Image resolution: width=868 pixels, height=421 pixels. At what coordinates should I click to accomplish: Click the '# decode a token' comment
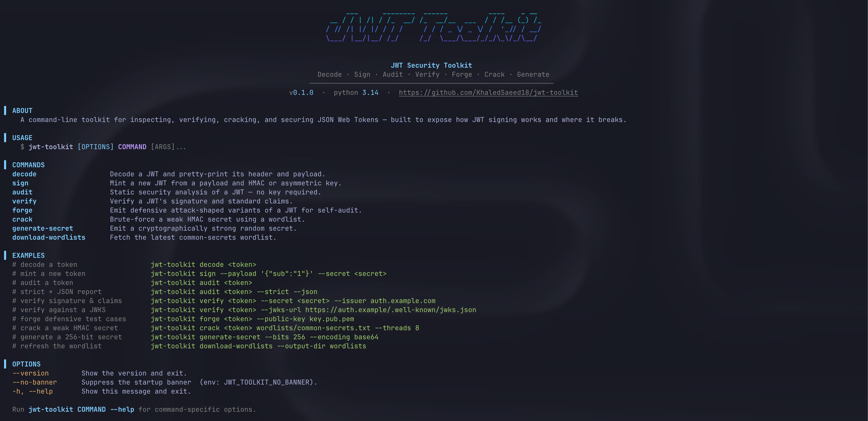pos(45,264)
